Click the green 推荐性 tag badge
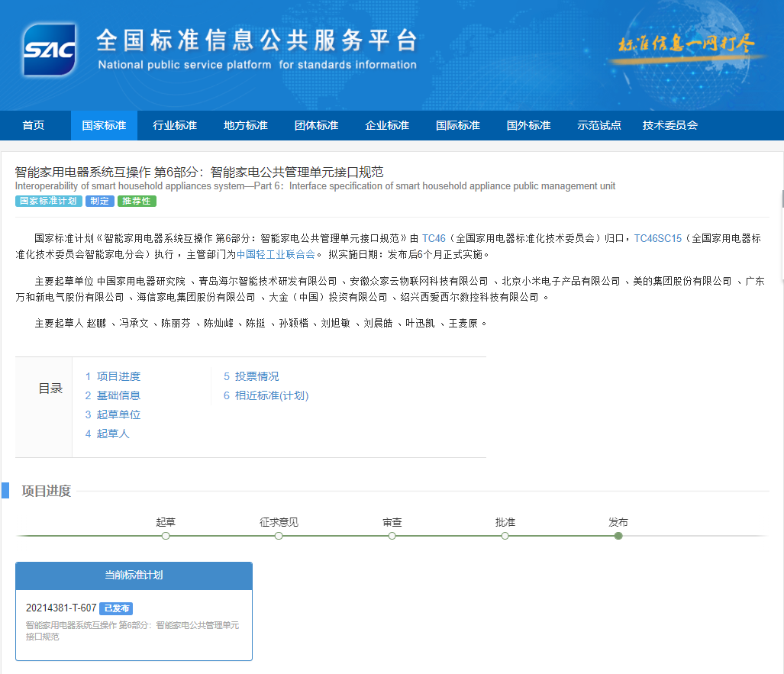 [137, 201]
